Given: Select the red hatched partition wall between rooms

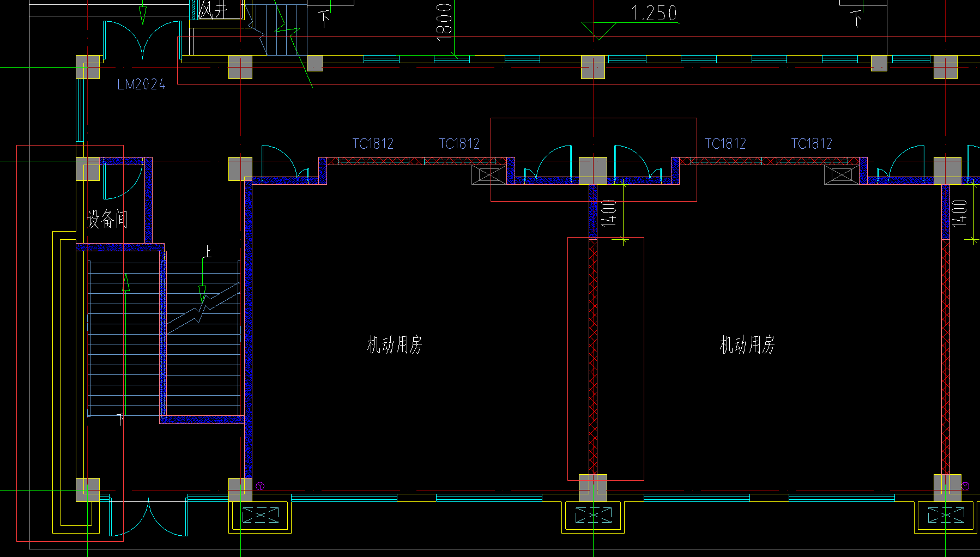Looking at the screenshot, I should tap(593, 357).
